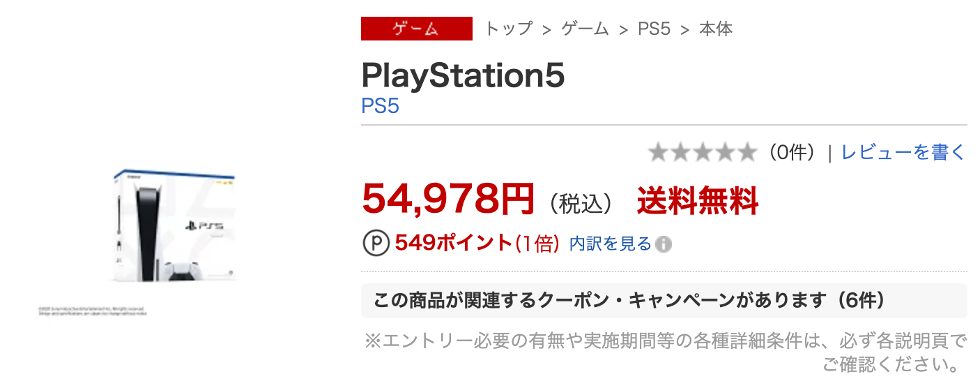Click the third rating star
Screen dimensions: 980x388
tap(702, 152)
